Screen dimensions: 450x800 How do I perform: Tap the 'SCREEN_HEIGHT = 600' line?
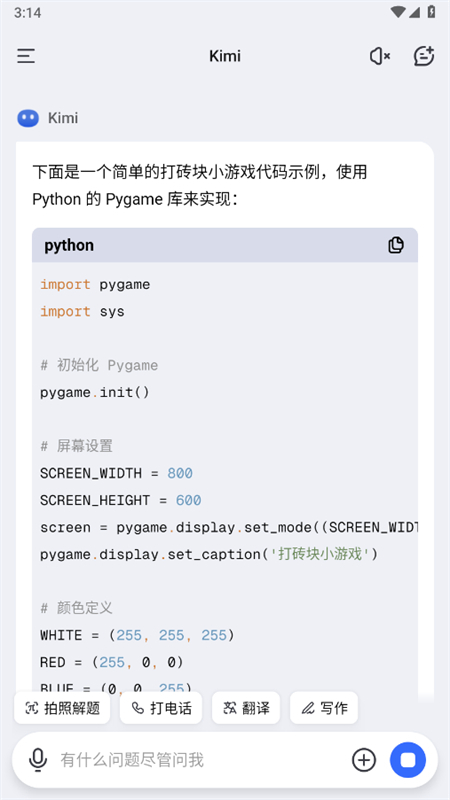tap(120, 501)
